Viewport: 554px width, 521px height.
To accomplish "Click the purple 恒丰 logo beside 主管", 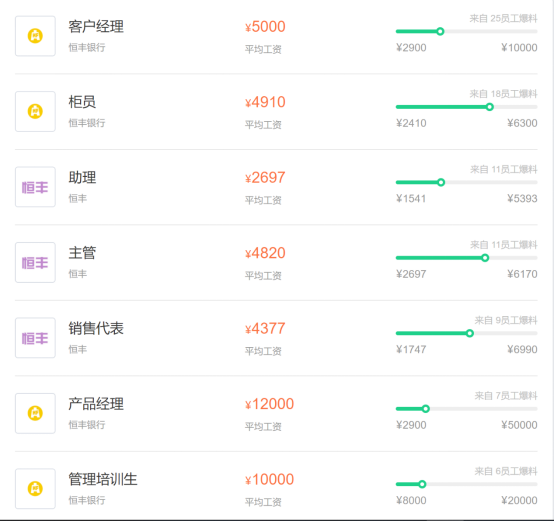I will (35, 262).
